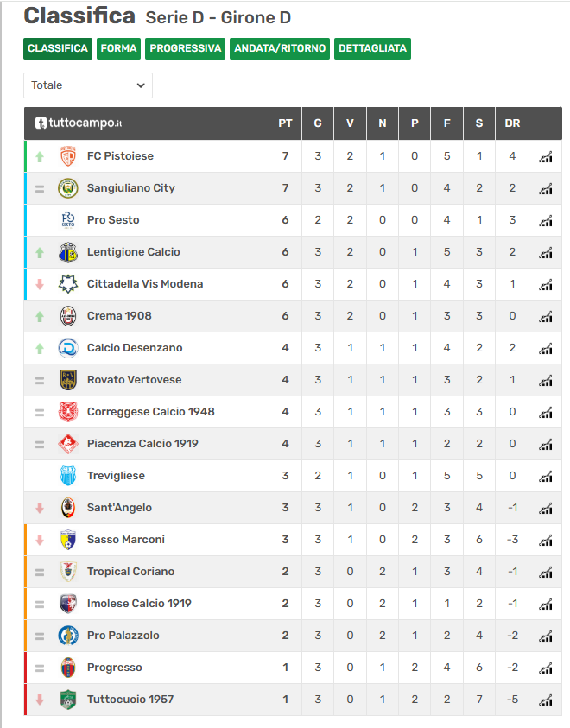Select the ANDATA/RITORNO tab

(280, 48)
